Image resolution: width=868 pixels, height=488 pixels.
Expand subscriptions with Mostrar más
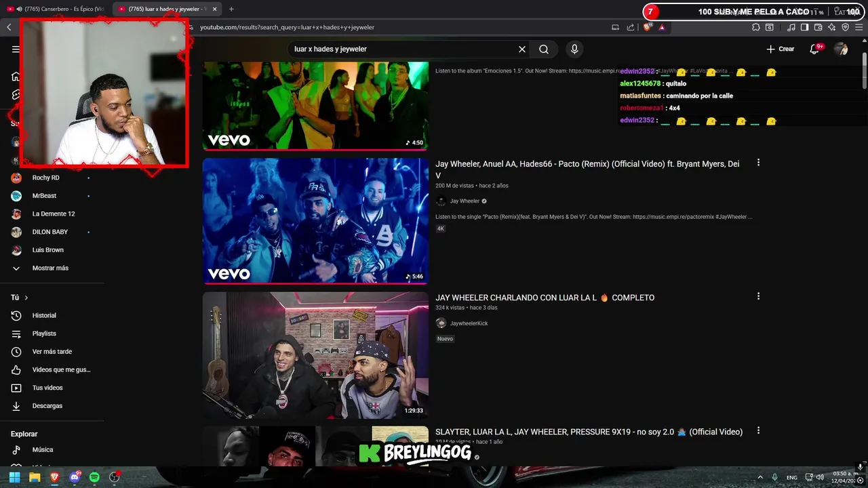tap(52, 268)
